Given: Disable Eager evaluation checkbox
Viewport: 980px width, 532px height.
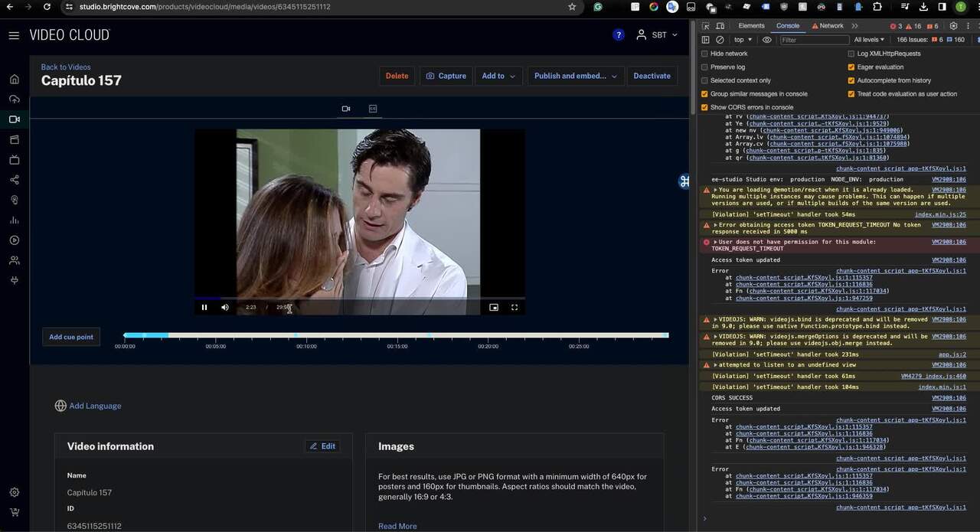Looking at the screenshot, I should click(x=851, y=67).
